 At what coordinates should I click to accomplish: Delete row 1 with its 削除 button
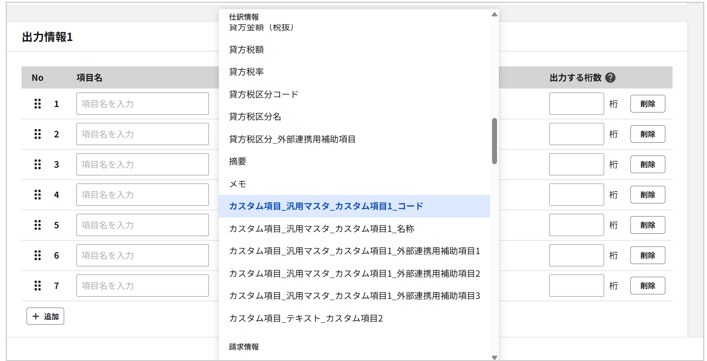coord(647,104)
